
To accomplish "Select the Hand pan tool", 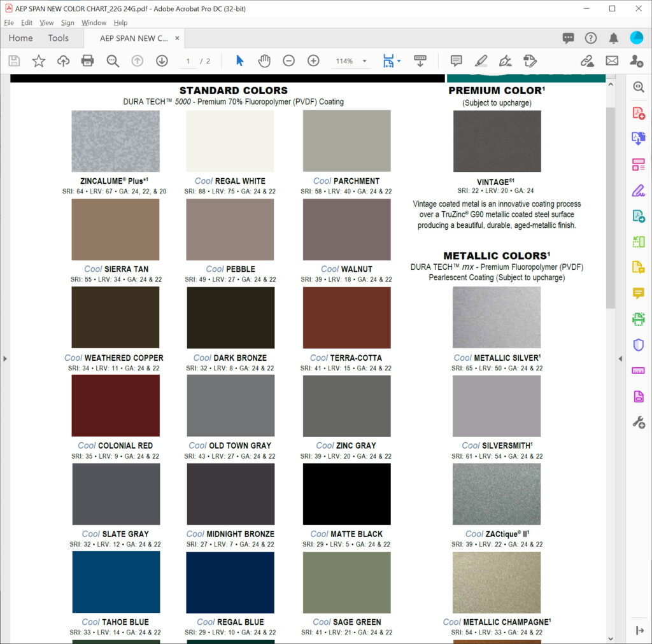I will coord(264,61).
